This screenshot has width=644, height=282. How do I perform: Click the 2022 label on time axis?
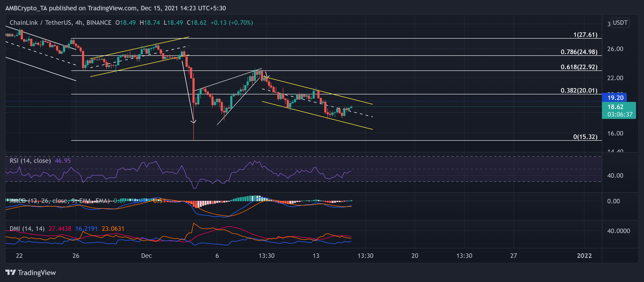tap(584, 256)
